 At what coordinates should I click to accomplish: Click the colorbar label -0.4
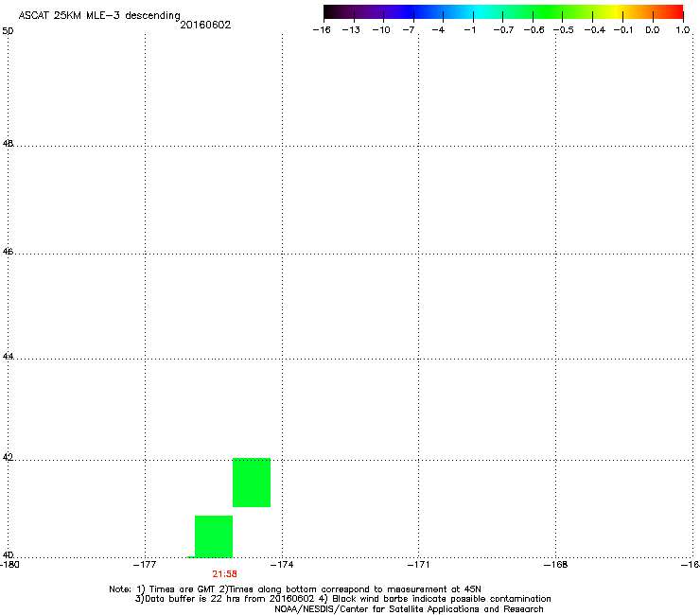coord(595,30)
